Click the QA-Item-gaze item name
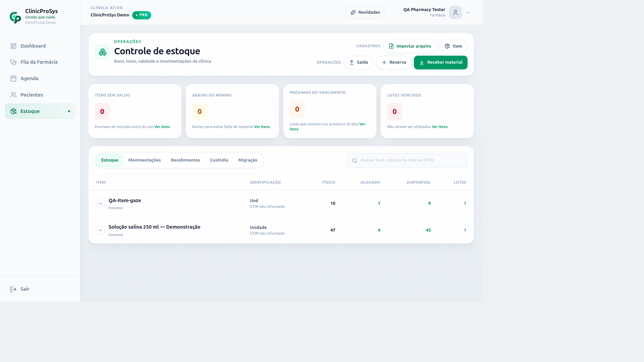The height and width of the screenshot is (362, 644). pos(125,200)
